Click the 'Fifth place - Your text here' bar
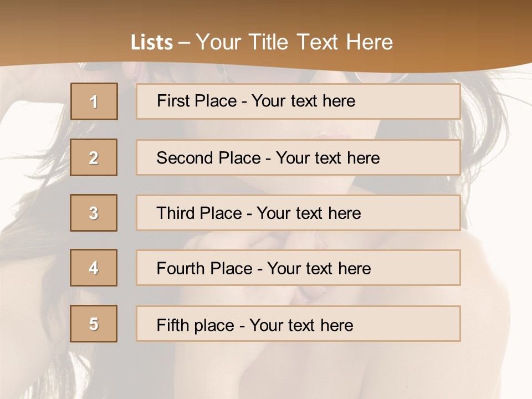The width and height of the screenshot is (532, 399). 298,324
